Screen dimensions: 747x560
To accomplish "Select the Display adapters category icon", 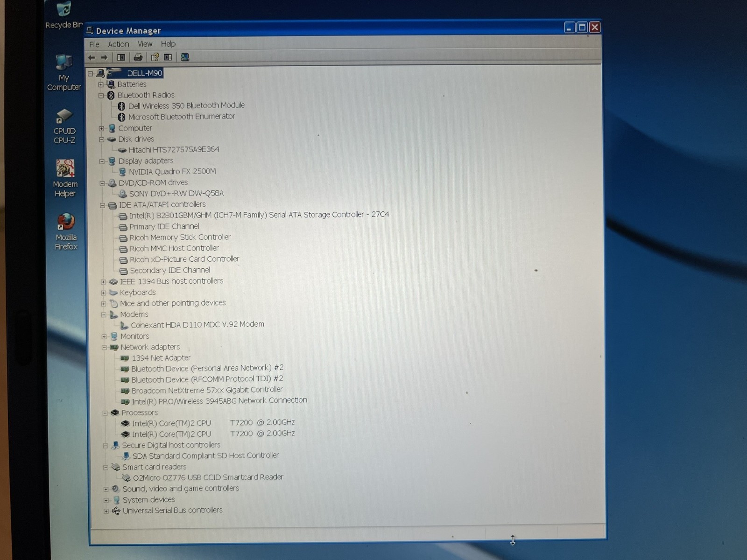I will click(x=112, y=161).
